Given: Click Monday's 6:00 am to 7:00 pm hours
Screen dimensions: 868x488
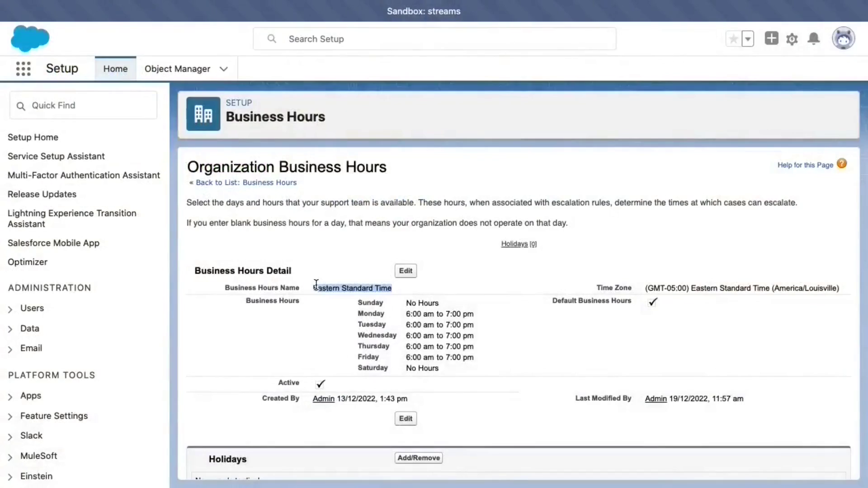Looking at the screenshot, I should point(439,314).
